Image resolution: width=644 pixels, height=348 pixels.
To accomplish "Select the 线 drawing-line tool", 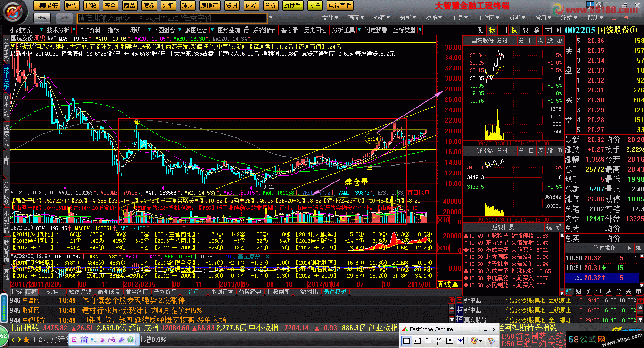I will 525,30.
